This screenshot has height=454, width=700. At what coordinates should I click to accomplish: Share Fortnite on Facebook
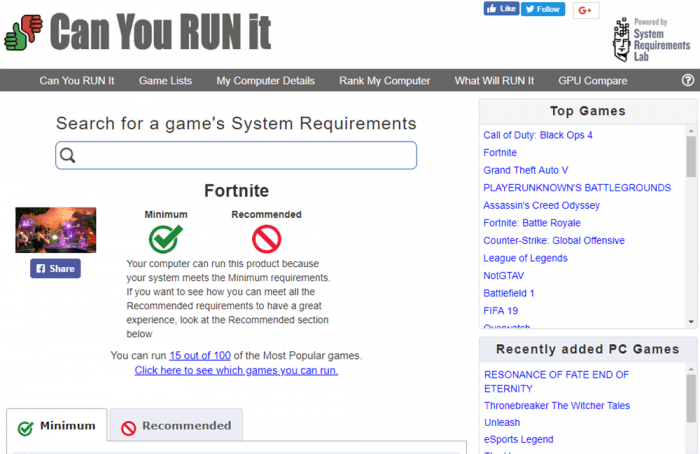[x=55, y=268]
